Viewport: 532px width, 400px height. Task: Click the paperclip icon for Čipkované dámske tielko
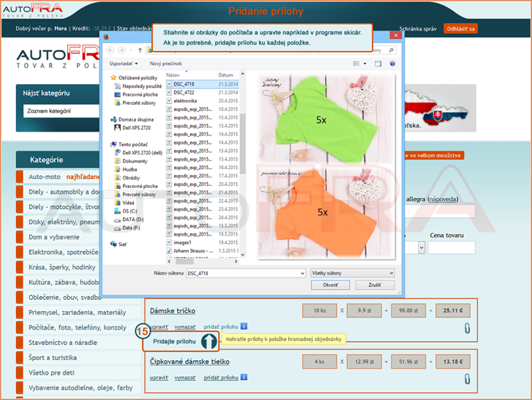[x=467, y=379]
